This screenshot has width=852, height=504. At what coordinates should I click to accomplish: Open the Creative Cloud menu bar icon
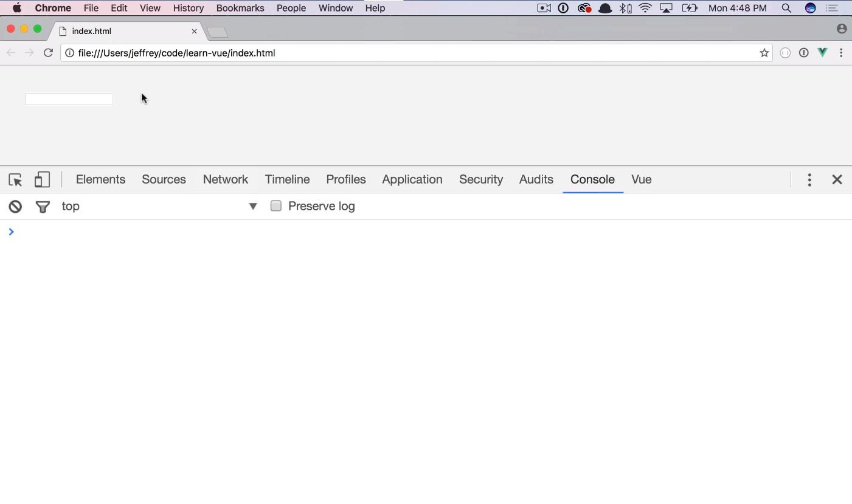(x=584, y=8)
